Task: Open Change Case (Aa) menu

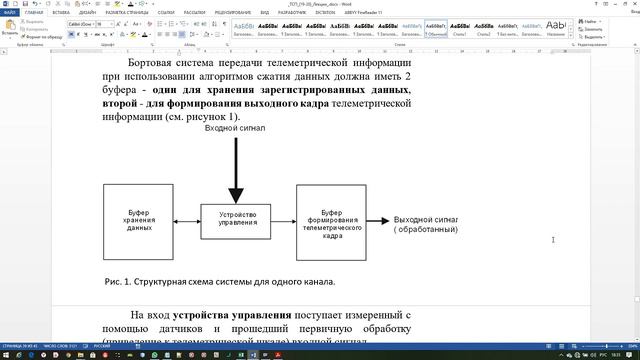Action: tap(136, 24)
